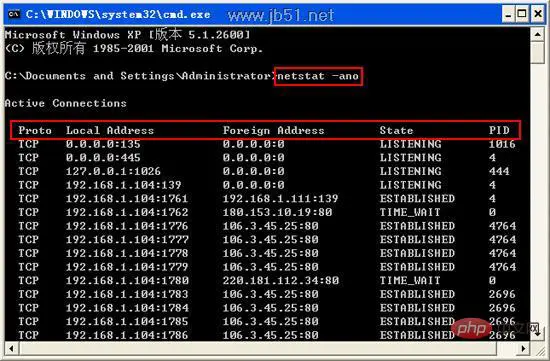The image size is (550, 361).
Task: Click the 127.0.0.1:1026 local address
Action: pos(113,172)
